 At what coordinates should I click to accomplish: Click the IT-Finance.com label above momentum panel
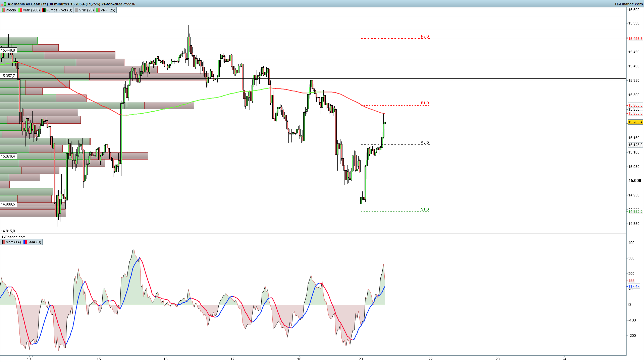[13, 237]
